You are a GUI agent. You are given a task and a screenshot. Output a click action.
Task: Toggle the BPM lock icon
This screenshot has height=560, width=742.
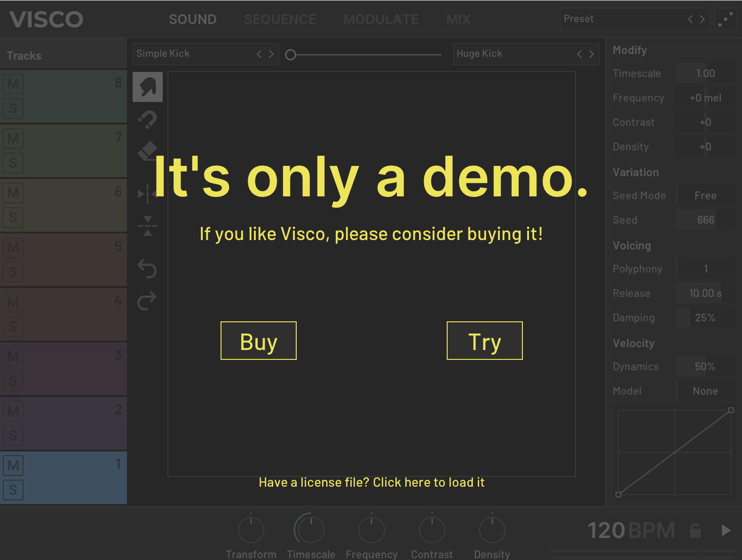tap(695, 530)
